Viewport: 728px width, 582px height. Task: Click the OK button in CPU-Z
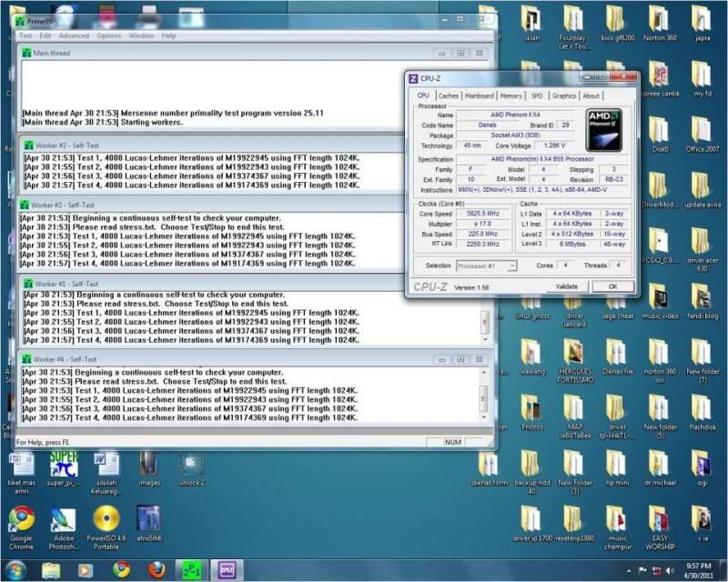click(612, 286)
